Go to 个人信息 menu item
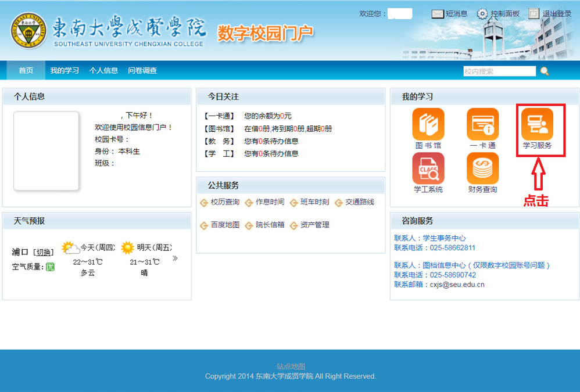 [x=103, y=71]
